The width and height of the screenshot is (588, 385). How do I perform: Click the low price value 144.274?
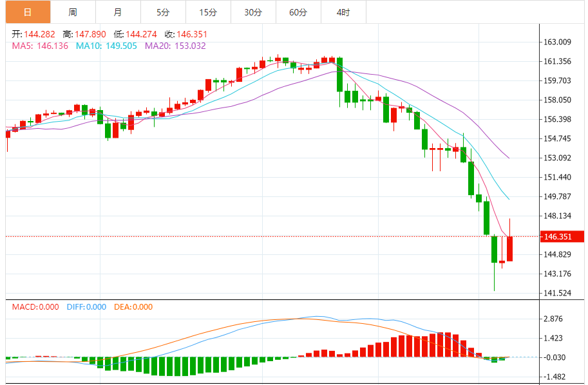(141, 35)
